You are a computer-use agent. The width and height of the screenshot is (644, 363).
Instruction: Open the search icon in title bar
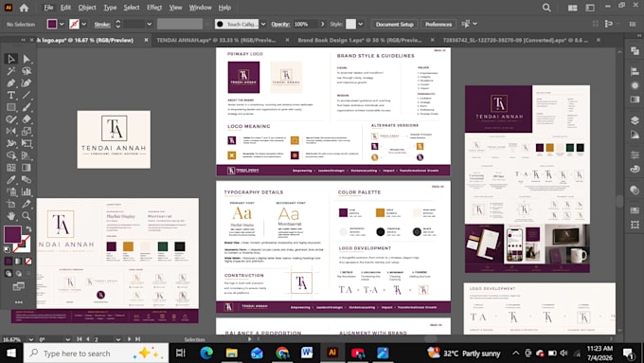click(x=546, y=8)
